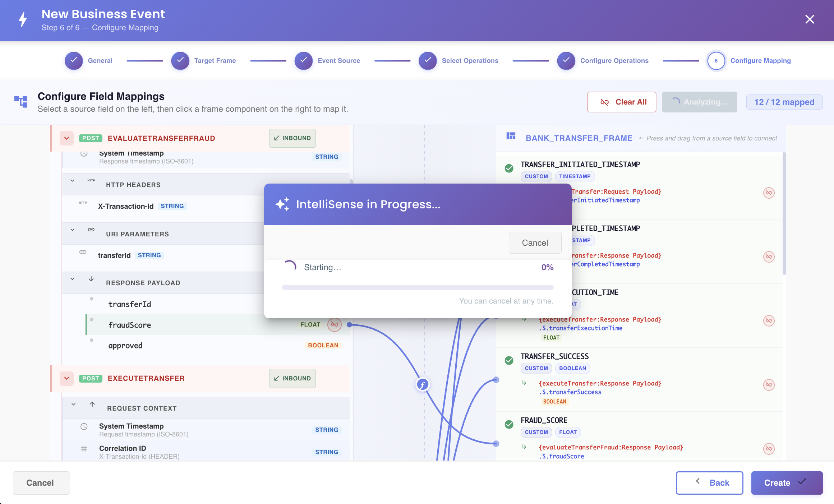834x504 pixels.
Task: Click the FRAUD_SCORE connector dot
Action: coord(496,444)
